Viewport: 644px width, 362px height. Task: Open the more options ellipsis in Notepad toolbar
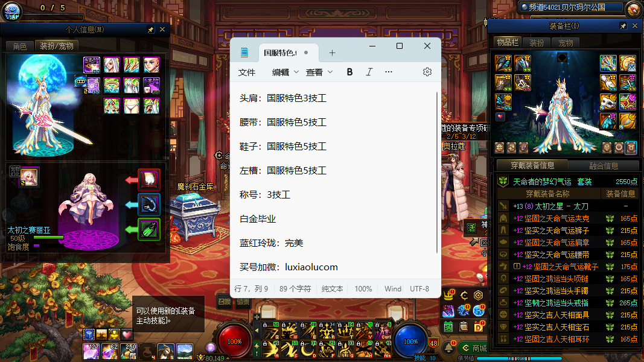[389, 72]
